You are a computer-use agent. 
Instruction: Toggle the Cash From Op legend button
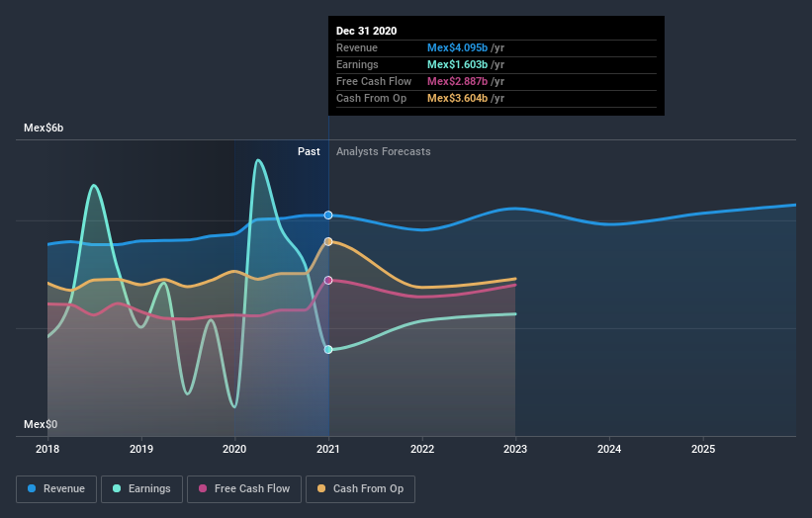[360, 489]
